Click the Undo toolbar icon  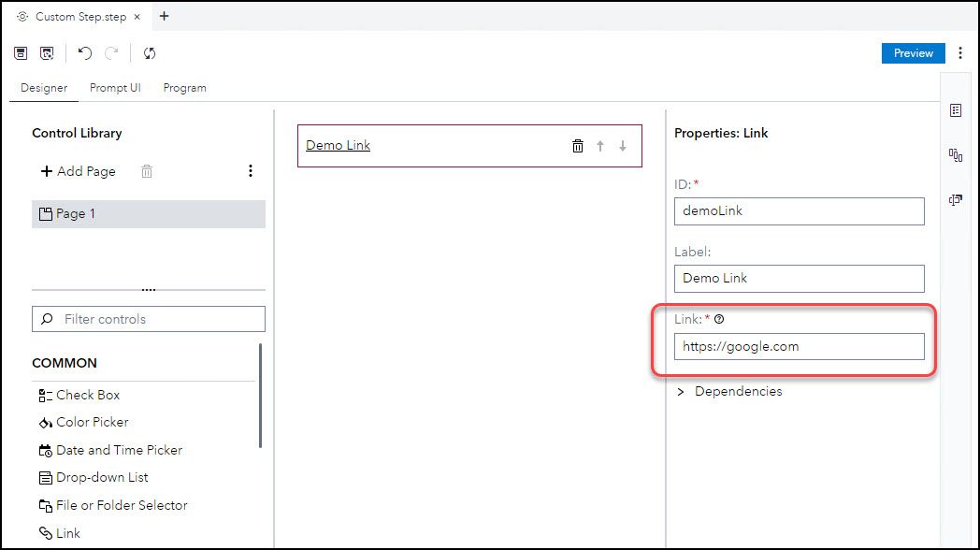[x=84, y=53]
